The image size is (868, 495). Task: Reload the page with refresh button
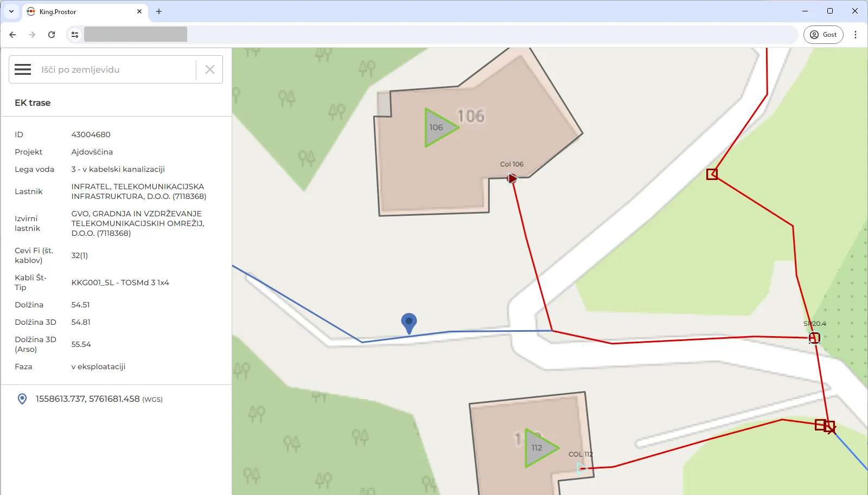pos(52,35)
